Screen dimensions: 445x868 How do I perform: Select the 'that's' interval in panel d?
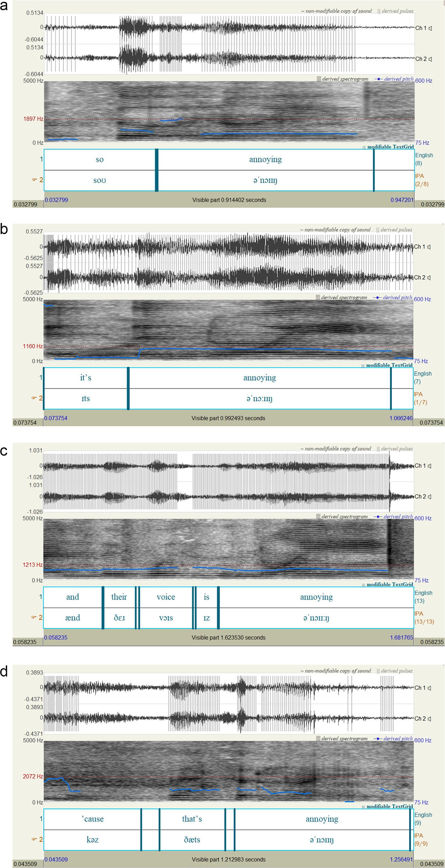click(x=192, y=819)
